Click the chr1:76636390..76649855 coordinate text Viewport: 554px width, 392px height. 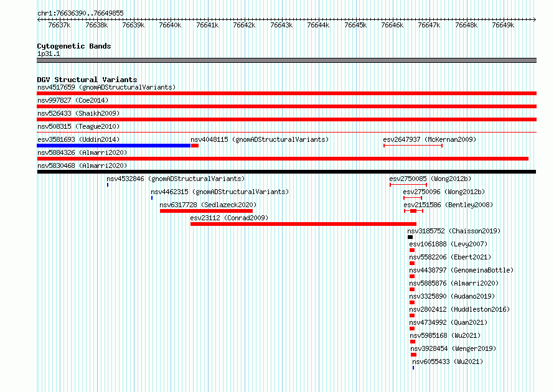pos(80,13)
